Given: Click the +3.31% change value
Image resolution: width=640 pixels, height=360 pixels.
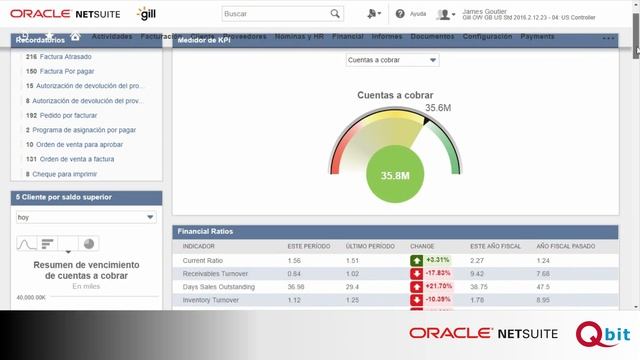Looking at the screenshot, I should tap(438, 260).
